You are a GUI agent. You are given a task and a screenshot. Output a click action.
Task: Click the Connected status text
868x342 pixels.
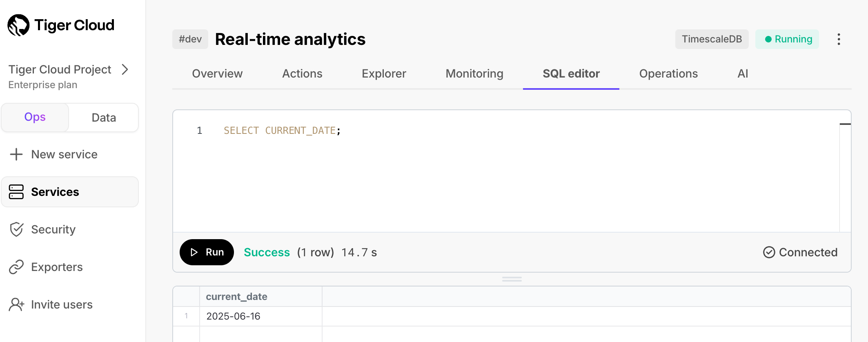click(x=808, y=252)
